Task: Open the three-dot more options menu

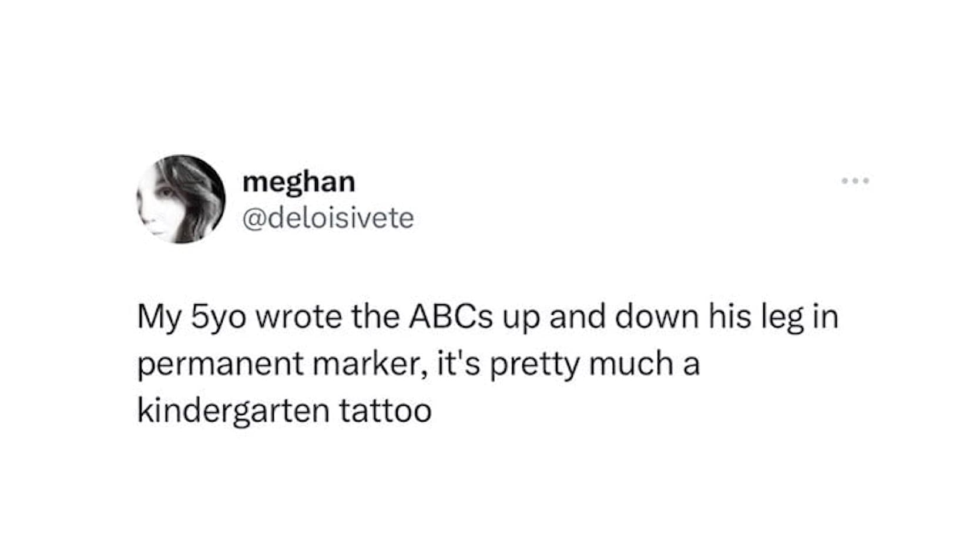Action: click(855, 181)
